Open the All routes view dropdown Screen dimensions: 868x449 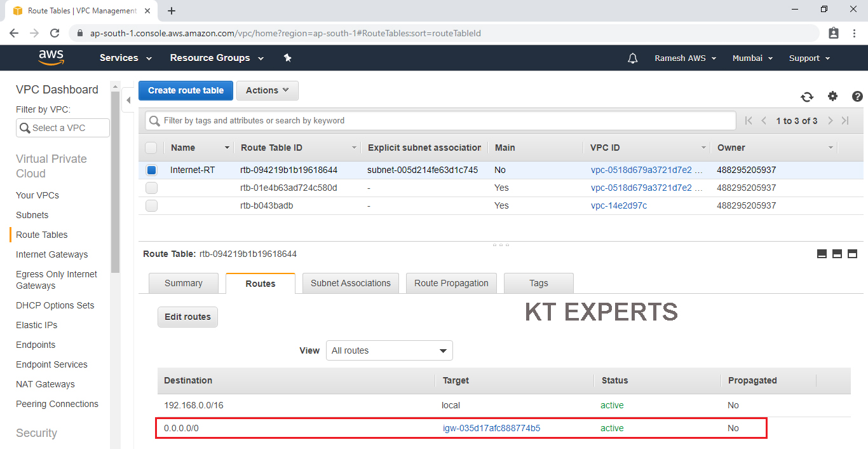[x=389, y=350]
